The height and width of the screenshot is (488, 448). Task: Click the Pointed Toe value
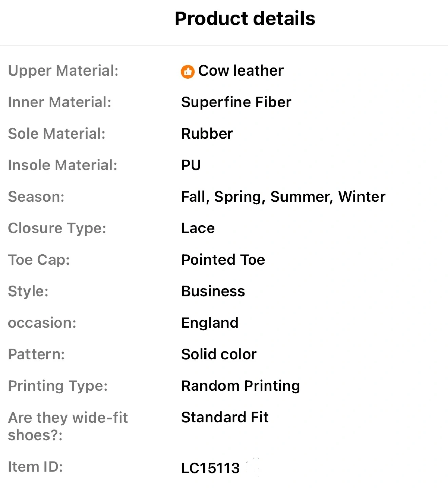(223, 260)
